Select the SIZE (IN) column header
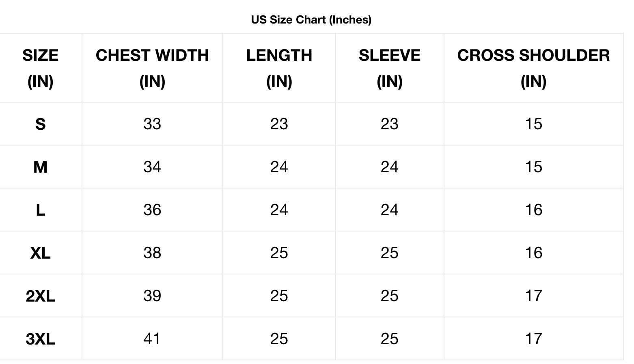Image resolution: width=634 pixels, height=364 pixels. click(x=40, y=68)
